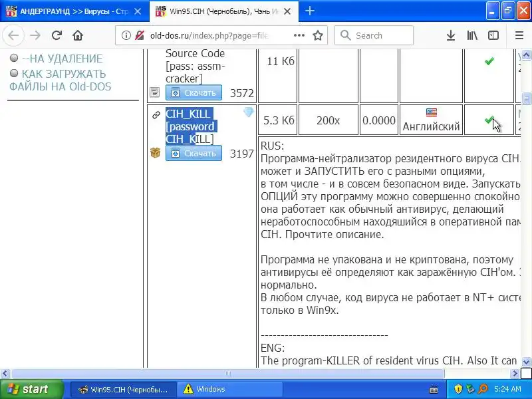Open the Library bookmarks icon
The image size is (532, 399).
point(472,35)
